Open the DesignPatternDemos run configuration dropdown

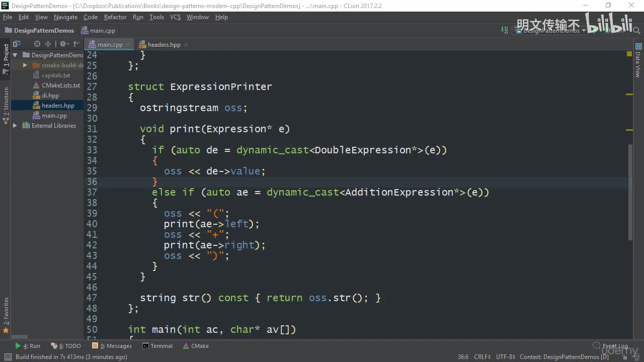(x=551, y=31)
